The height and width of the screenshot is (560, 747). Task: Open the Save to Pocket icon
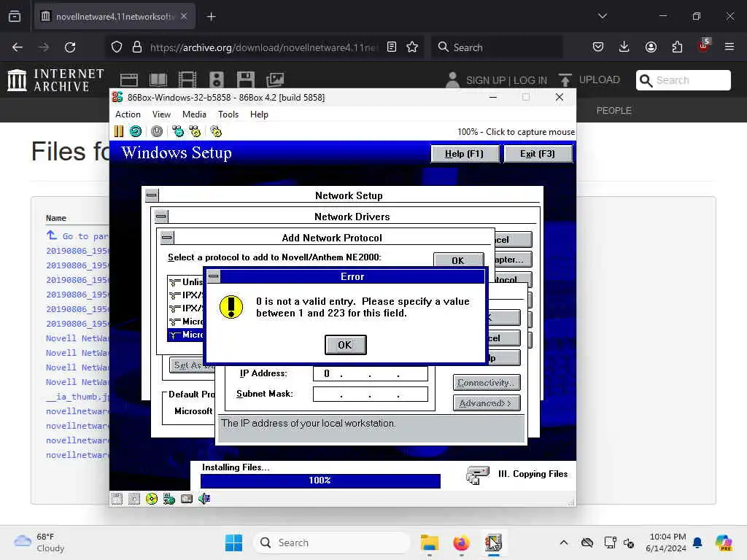[598, 47]
